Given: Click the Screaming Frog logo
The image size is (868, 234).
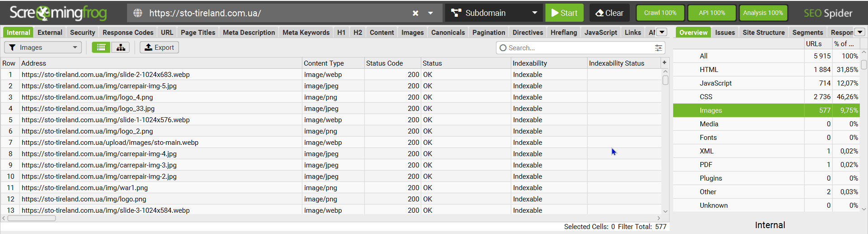Looking at the screenshot, I should click(58, 13).
